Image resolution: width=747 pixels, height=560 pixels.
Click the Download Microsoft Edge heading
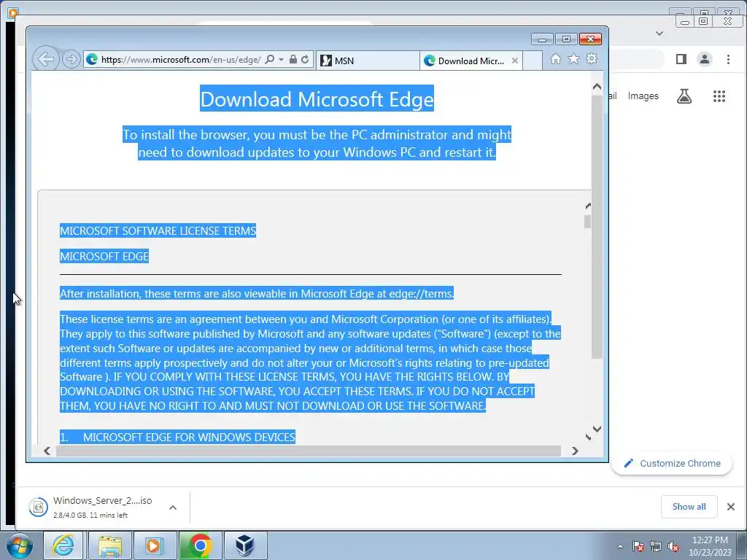click(x=317, y=98)
